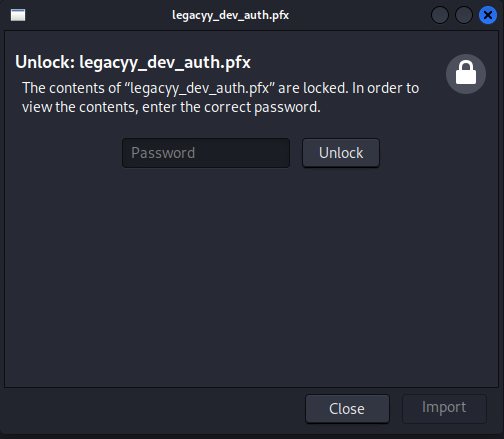
Task: Click the white application icon at top-left
Action: tap(18, 15)
